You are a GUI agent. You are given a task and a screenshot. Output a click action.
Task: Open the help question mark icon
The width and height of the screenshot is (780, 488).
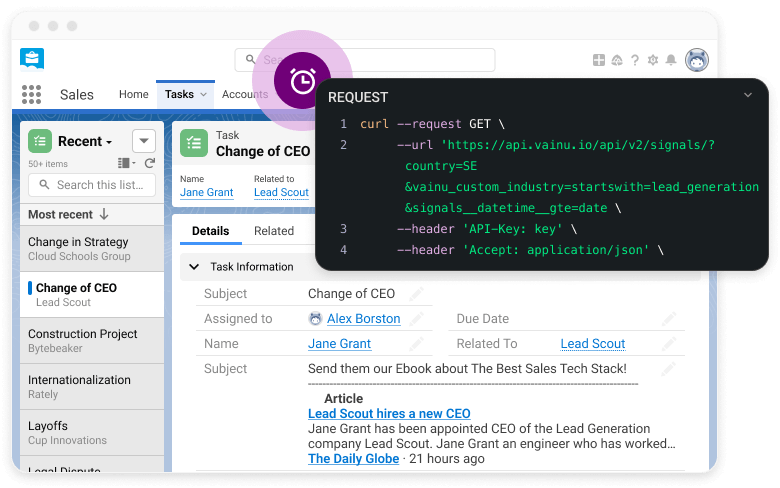click(x=635, y=60)
